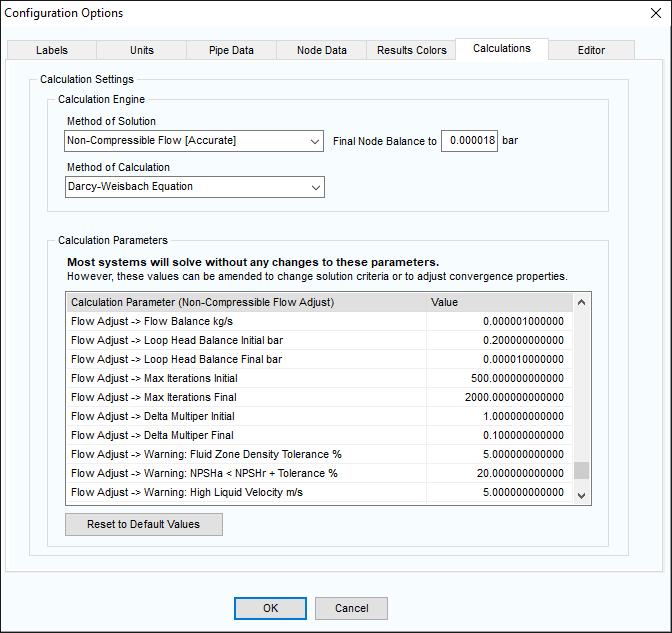Click the value 0.100000000000 cell

[499, 435]
